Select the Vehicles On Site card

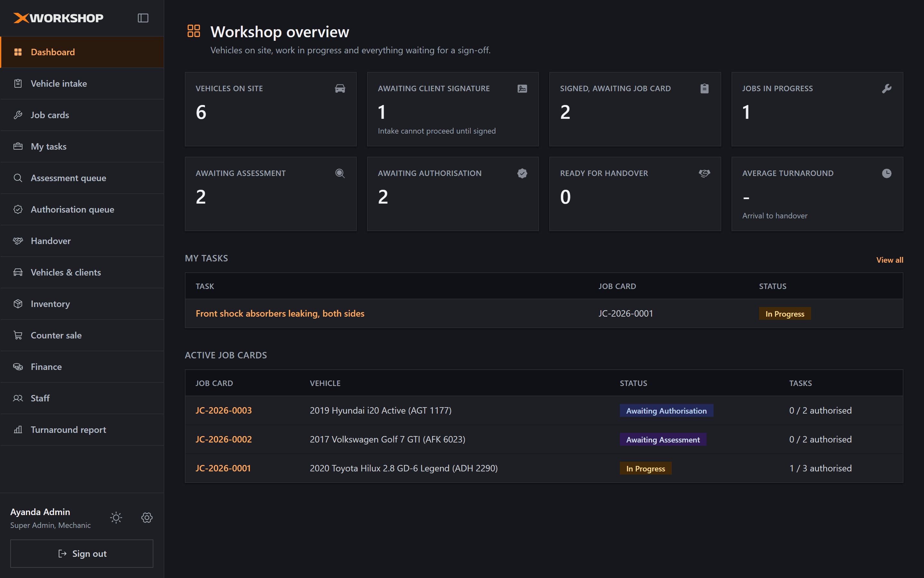[x=271, y=109]
